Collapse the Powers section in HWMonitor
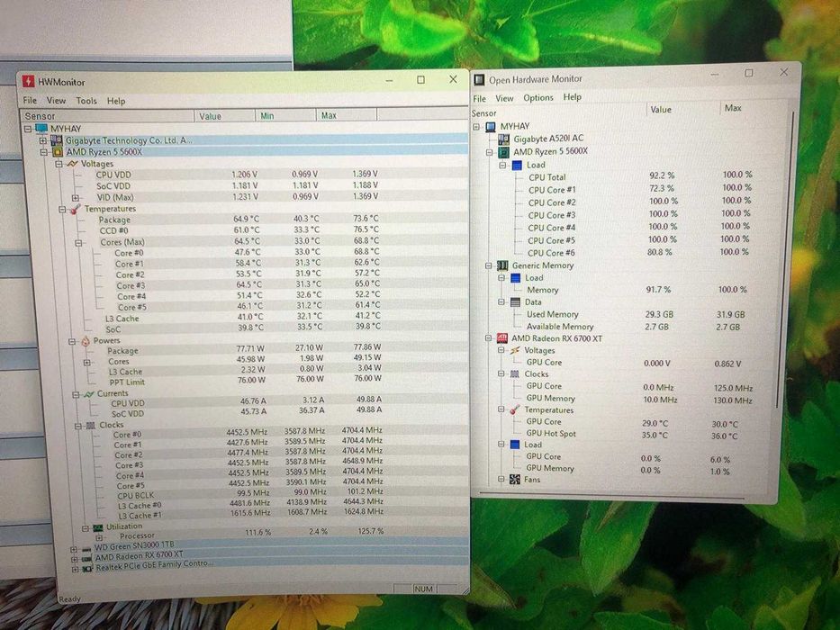Viewport: 840px width, 630px height. [72, 341]
